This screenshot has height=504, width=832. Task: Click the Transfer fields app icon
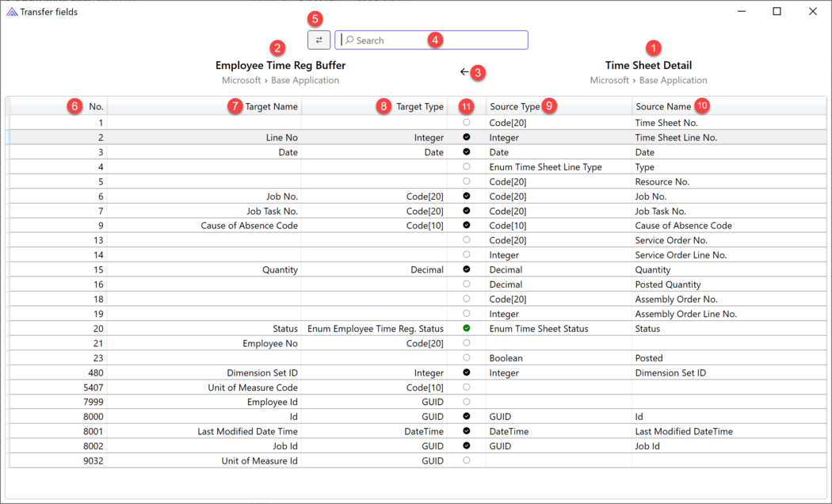pos(12,12)
